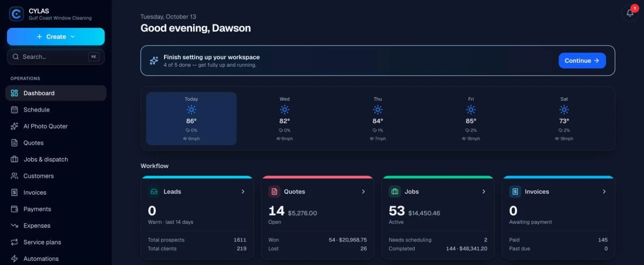This screenshot has width=644, height=265.
Task: Click the Invoices card dollar icon
Action: 515,192
